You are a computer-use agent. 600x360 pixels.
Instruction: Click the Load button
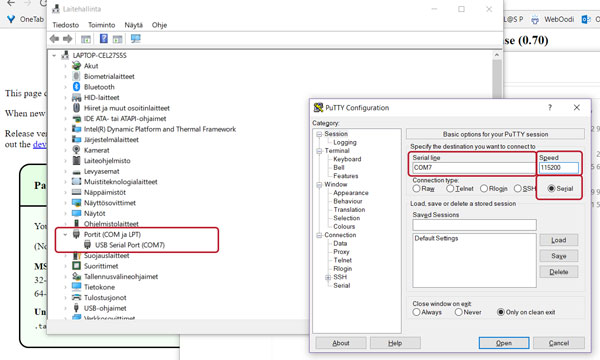559,240
